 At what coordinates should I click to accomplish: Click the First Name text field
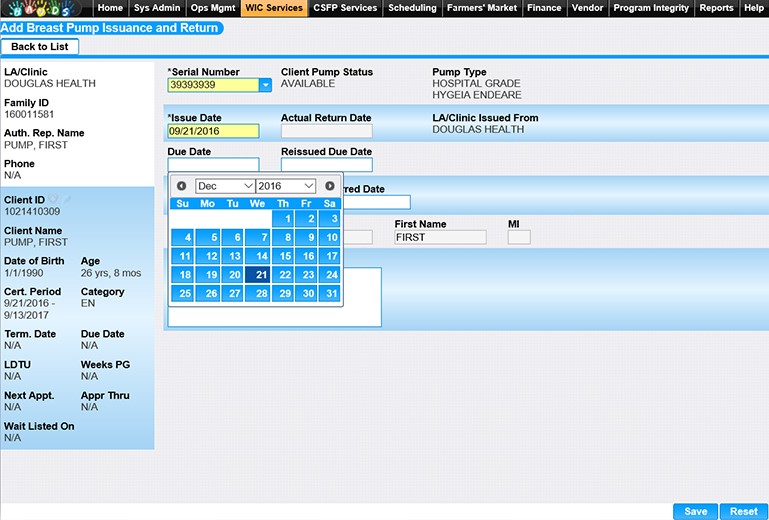pos(439,238)
